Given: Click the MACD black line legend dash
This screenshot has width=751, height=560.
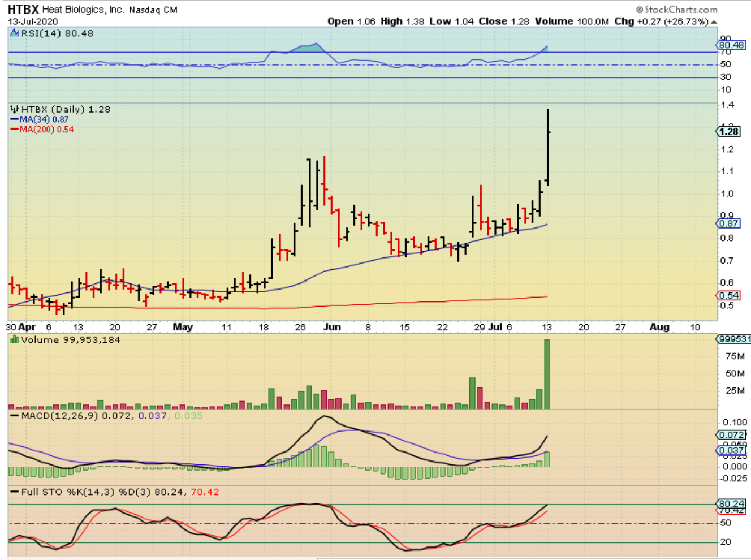Looking at the screenshot, I should pos(15,416).
